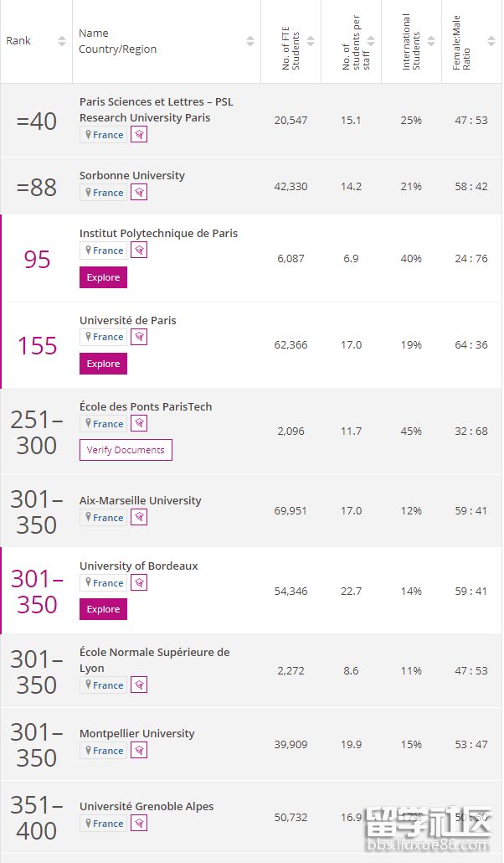Click graduation cap icon for Montpellier University
Viewport: 504px width, 863px height.
139,751
